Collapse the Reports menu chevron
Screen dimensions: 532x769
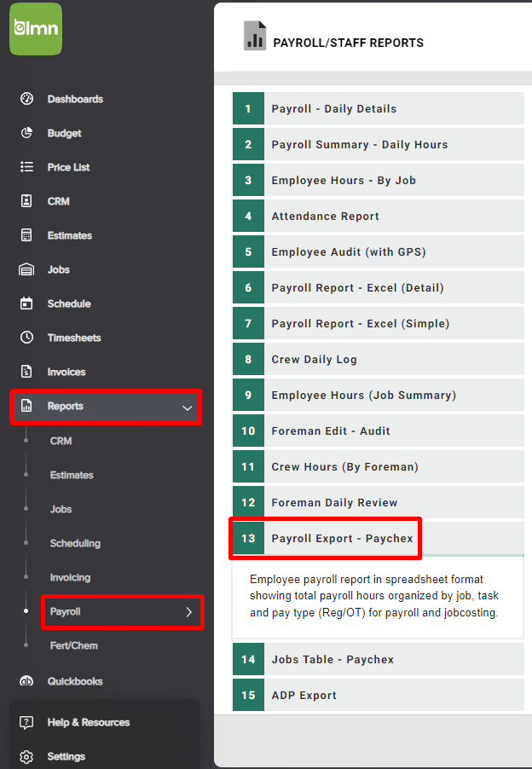click(187, 408)
